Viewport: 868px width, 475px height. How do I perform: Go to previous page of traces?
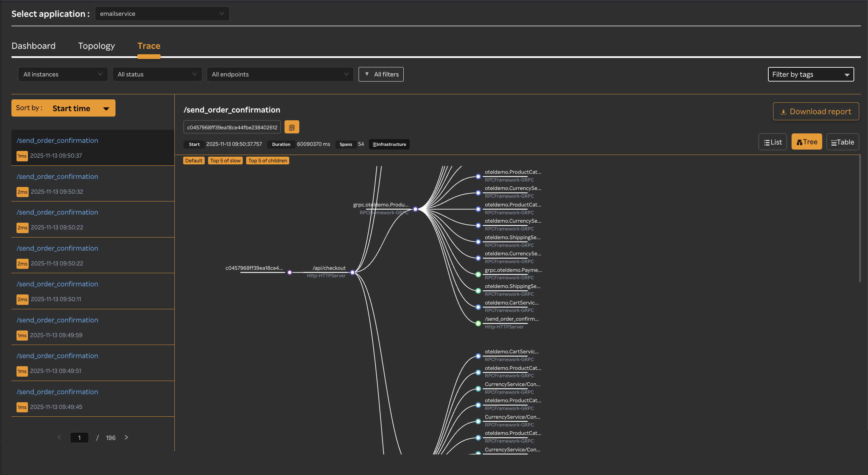click(x=59, y=437)
